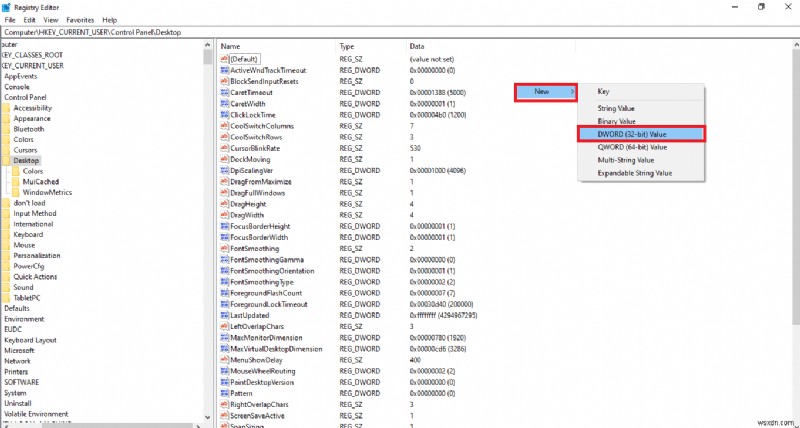
Task: Click the values list vertical scrollbar
Action: point(796,186)
